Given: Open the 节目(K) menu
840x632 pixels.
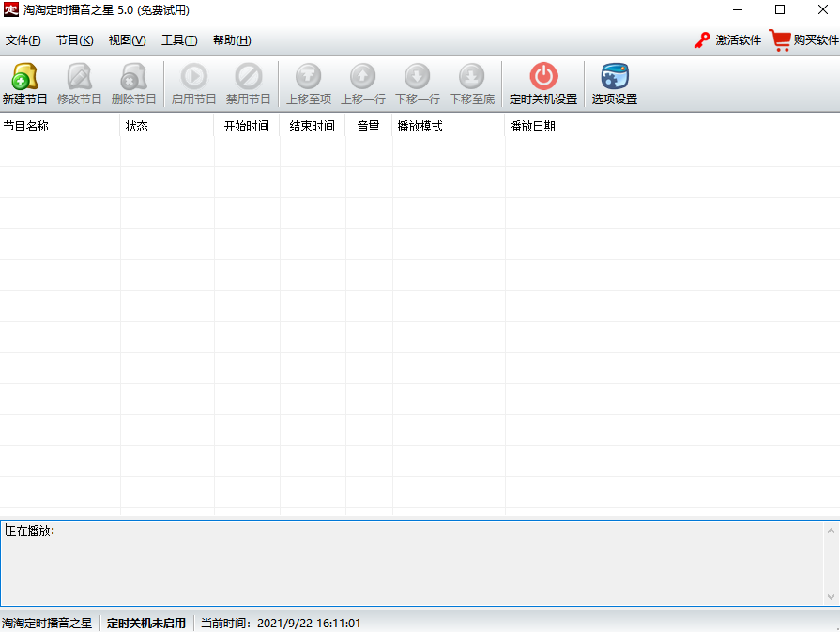Looking at the screenshot, I should coord(74,40).
